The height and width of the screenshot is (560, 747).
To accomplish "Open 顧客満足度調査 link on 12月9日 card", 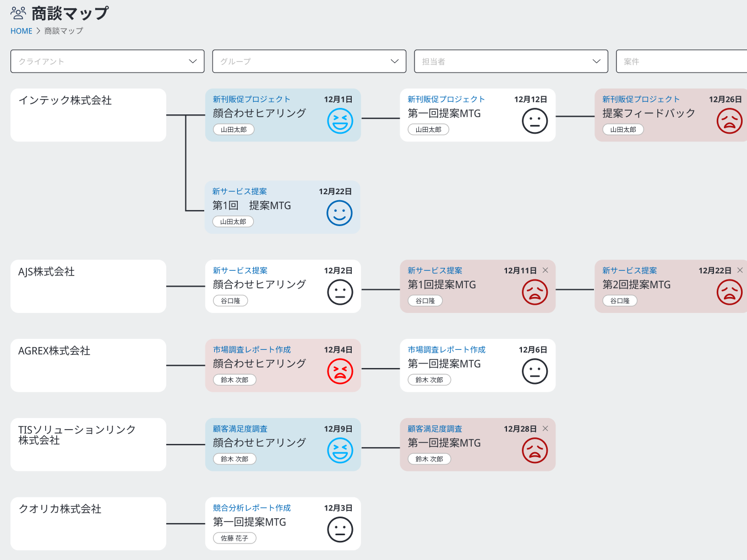I will 240,429.
